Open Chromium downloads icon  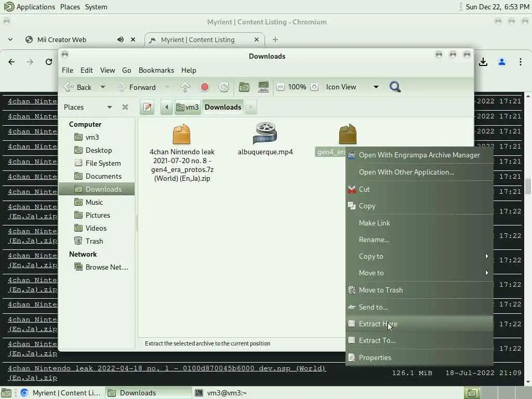pos(483,62)
